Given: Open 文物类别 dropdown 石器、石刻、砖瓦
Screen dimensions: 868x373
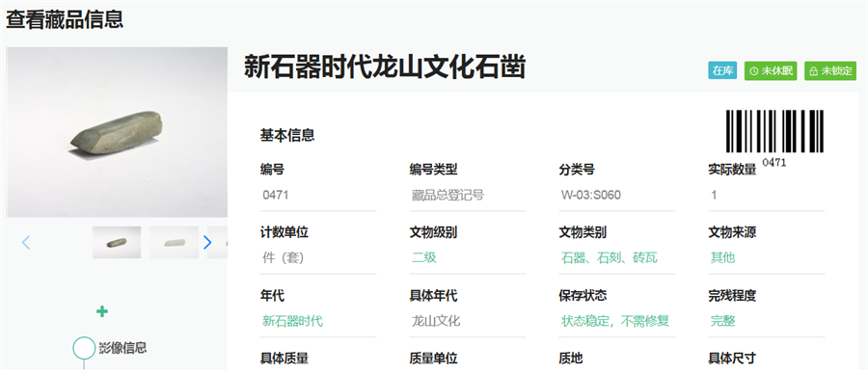Looking at the screenshot, I should 617,258.
